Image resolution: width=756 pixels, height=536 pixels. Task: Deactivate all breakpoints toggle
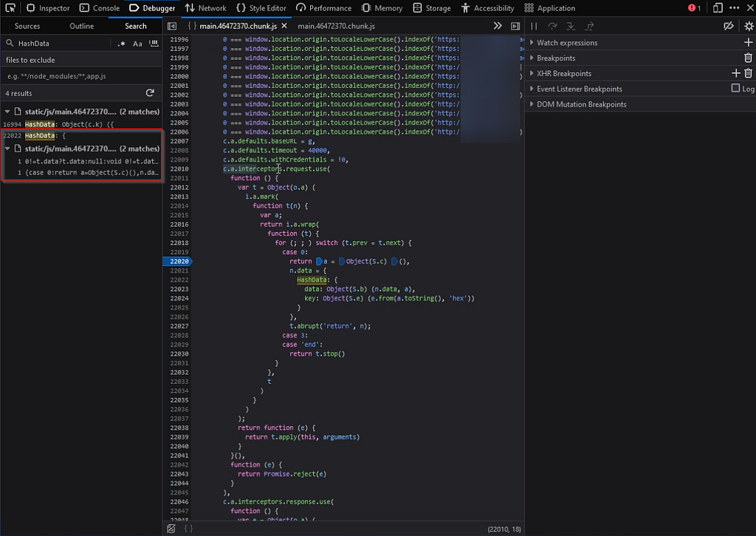(x=729, y=26)
